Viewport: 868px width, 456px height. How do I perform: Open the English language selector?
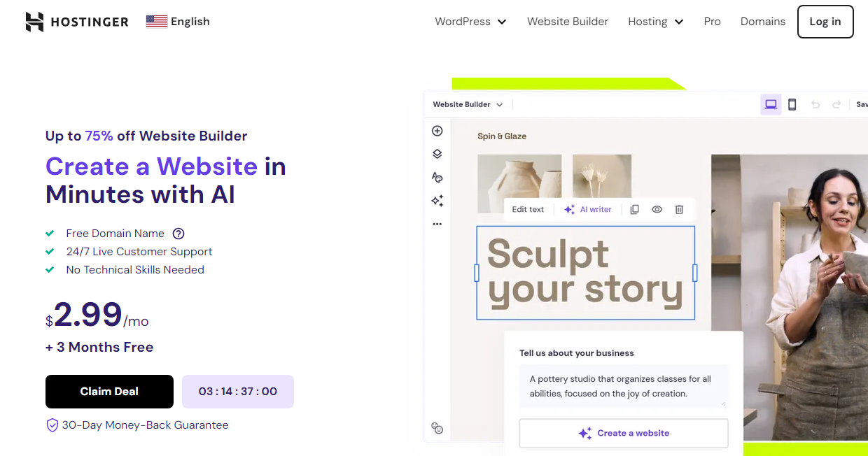[x=177, y=21]
